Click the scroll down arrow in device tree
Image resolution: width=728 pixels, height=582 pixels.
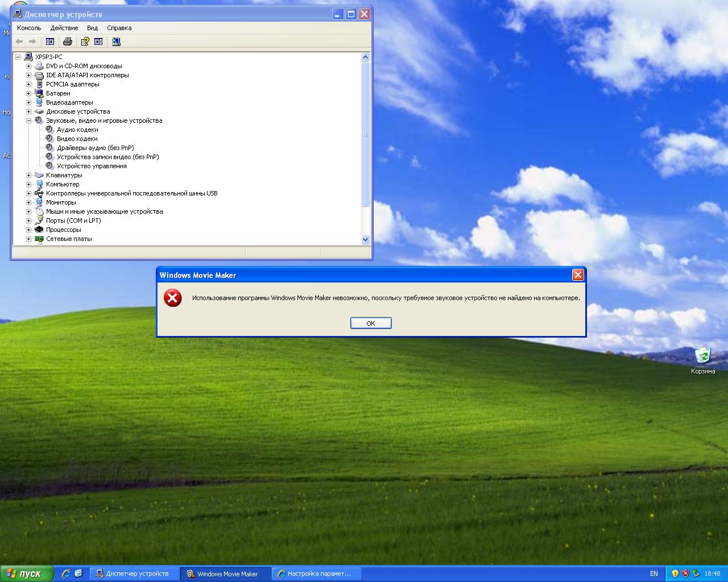366,240
